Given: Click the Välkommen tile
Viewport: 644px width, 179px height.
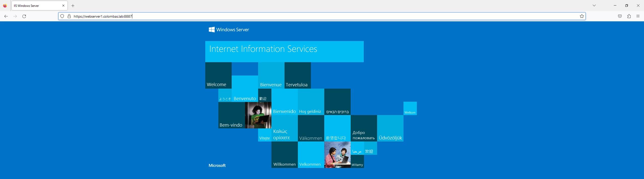Looking at the screenshot, I should [311, 128].
